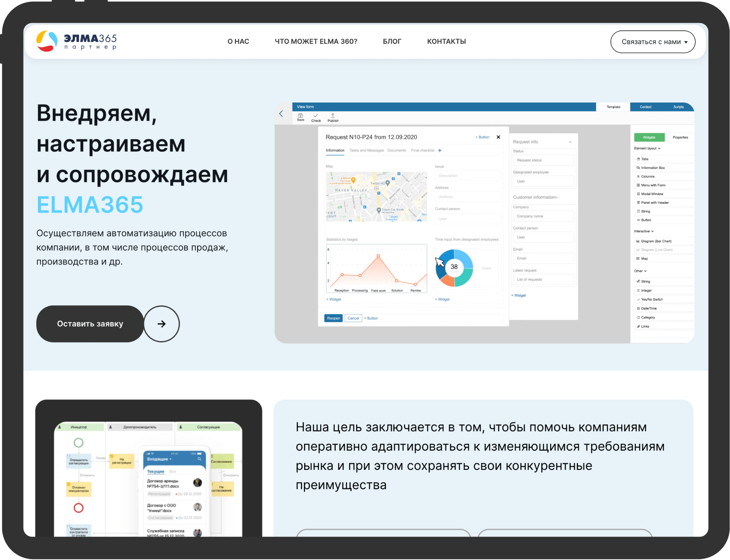This screenshot has width=730, height=560.
Task: Collapse the Request info panel
Action: tap(570, 142)
